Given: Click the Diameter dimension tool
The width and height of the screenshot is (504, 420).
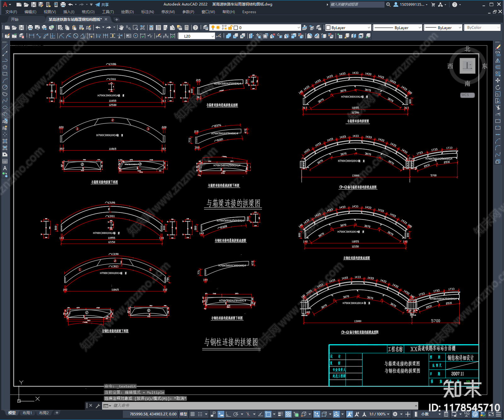Looking at the screenshot, I should click(x=76, y=36).
